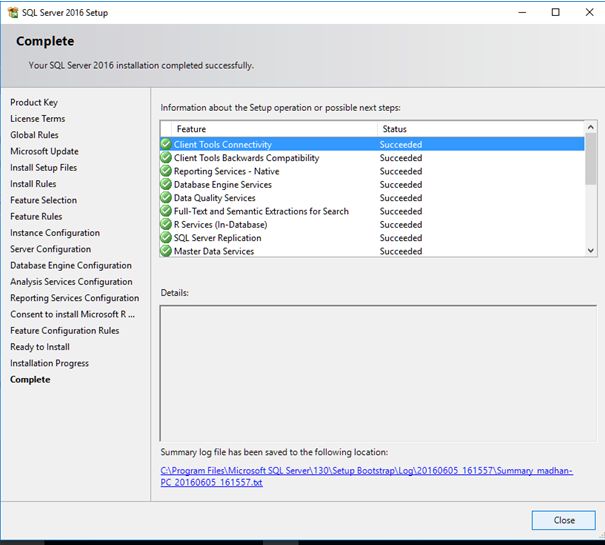
Task: Select the Installation Progress step in sidebar
Action: point(49,363)
